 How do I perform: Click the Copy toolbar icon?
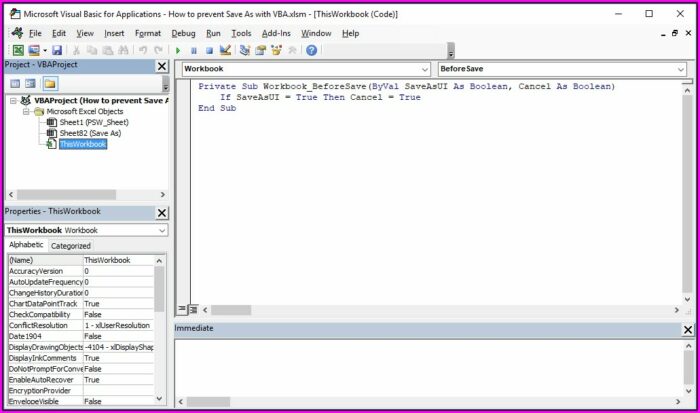[x=92, y=50]
